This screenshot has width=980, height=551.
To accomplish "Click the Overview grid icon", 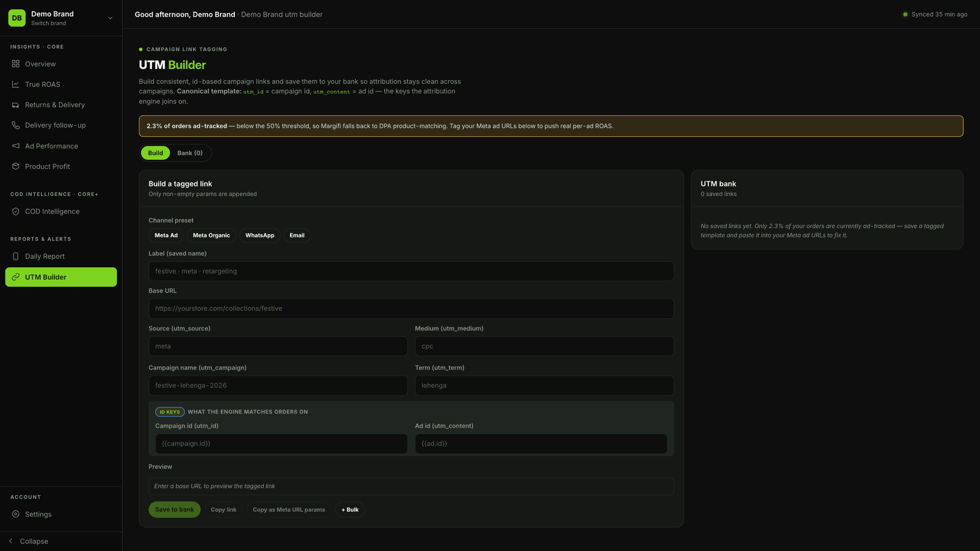I will pos(16,64).
